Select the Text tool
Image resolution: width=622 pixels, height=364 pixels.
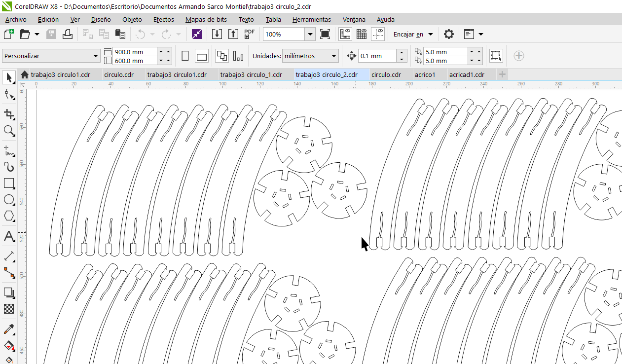click(x=9, y=236)
